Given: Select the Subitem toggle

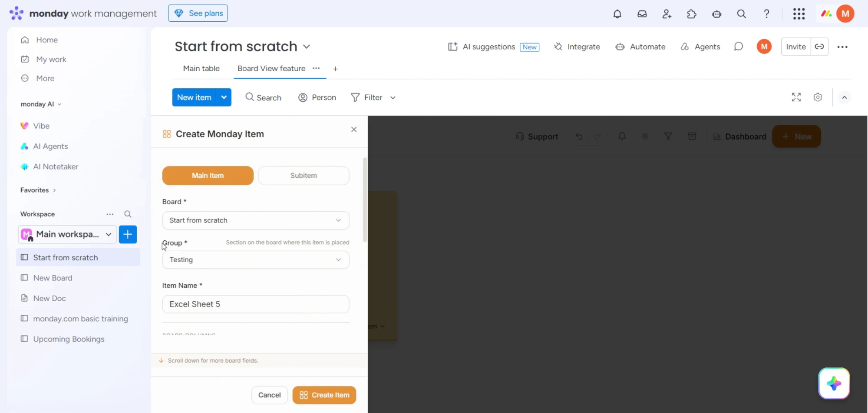Looking at the screenshot, I should 304,176.
